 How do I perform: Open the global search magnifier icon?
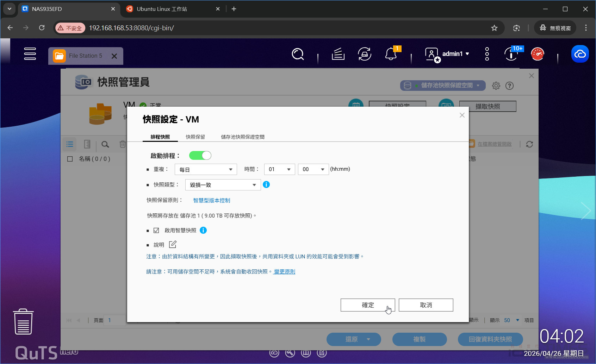pos(298,54)
